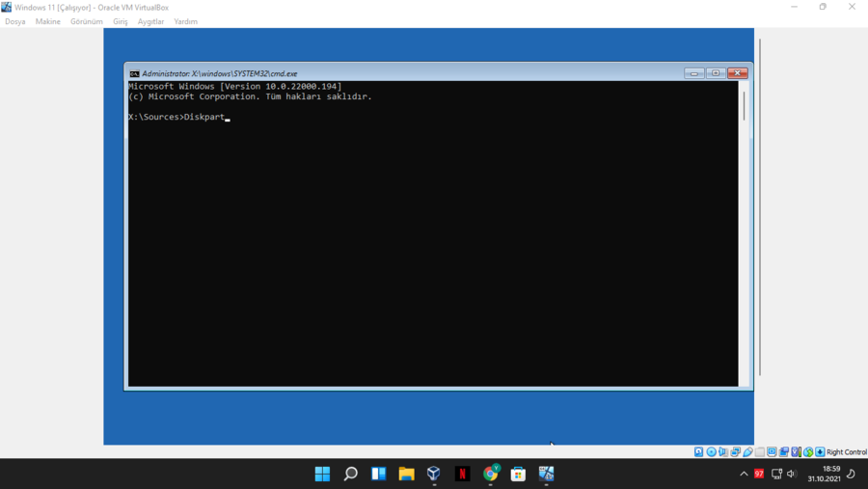
Task: Open the Widgets panel from taskbar
Action: pyautogui.click(x=379, y=474)
